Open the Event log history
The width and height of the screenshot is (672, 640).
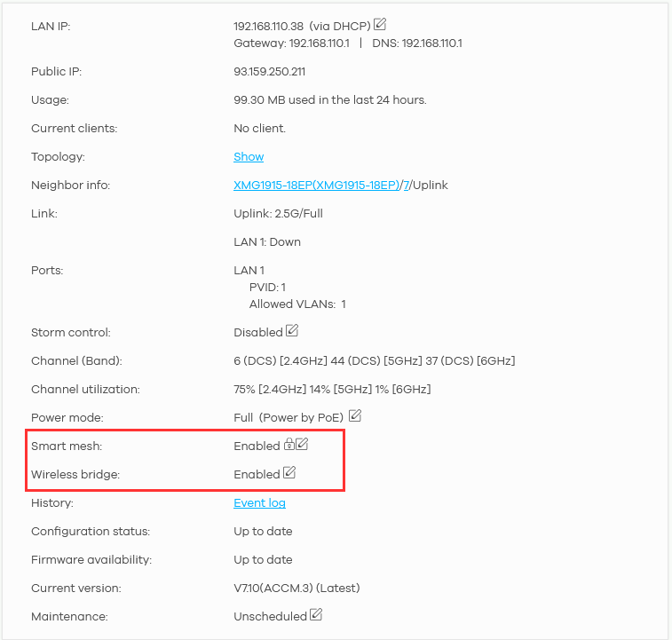pyautogui.click(x=259, y=503)
